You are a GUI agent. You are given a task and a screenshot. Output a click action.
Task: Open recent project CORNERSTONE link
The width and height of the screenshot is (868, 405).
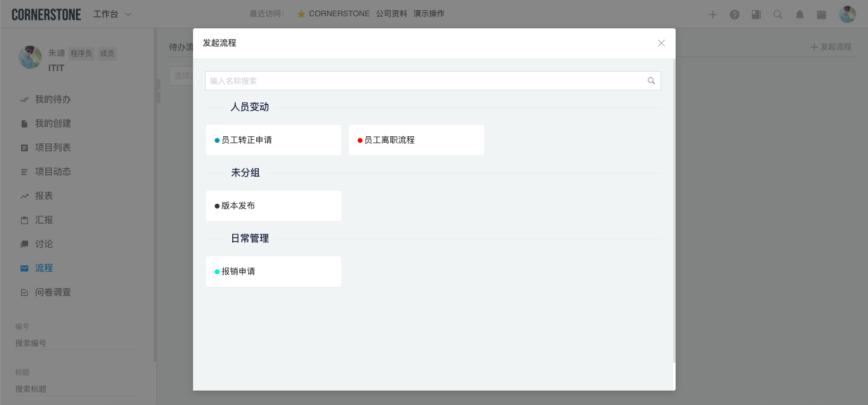click(x=339, y=14)
